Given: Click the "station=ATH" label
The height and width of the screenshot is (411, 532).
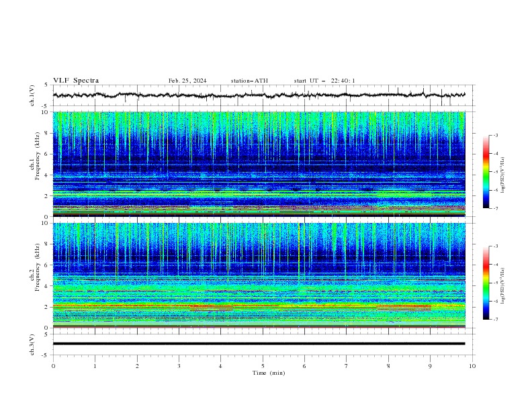Looking at the screenshot, I should pyautogui.click(x=249, y=81).
